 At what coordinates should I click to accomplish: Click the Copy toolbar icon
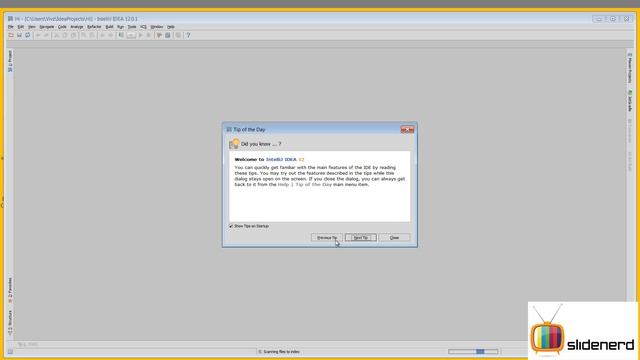click(65, 36)
